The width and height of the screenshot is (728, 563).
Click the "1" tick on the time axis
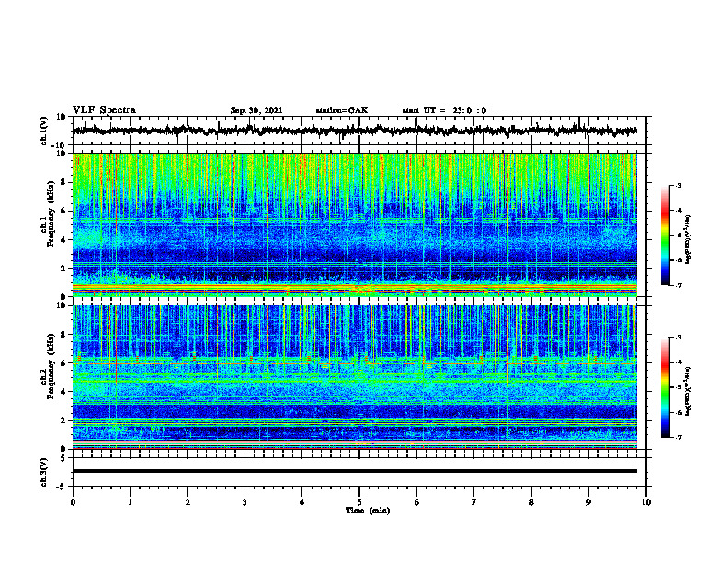tap(130, 502)
